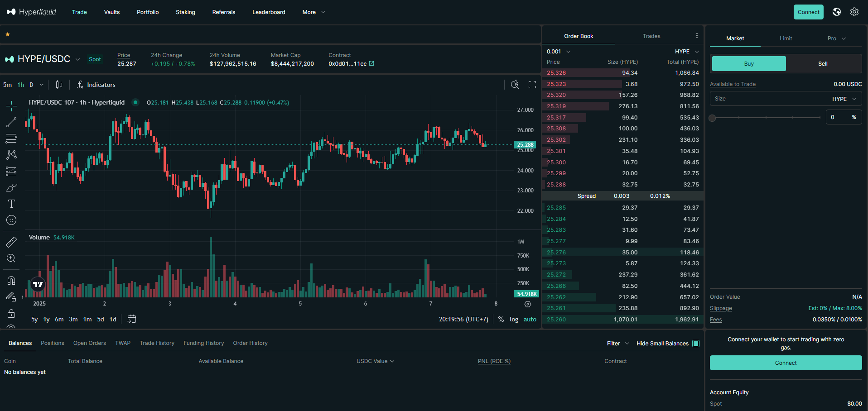Toggle percent scale on chart
868x411 pixels.
click(x=501, y=319)
